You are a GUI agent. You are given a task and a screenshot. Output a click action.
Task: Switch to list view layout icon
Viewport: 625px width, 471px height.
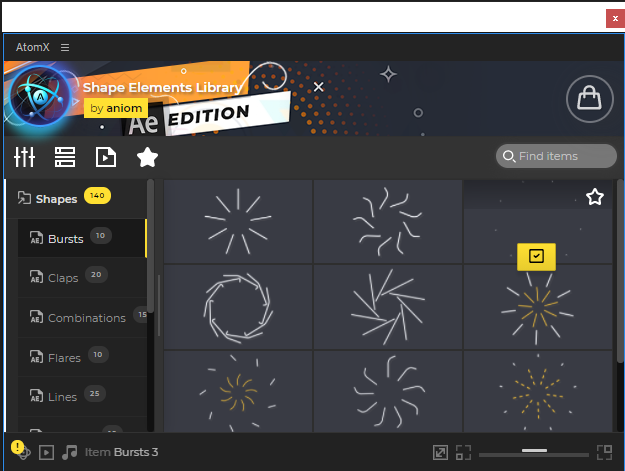(x=65, y=157)
